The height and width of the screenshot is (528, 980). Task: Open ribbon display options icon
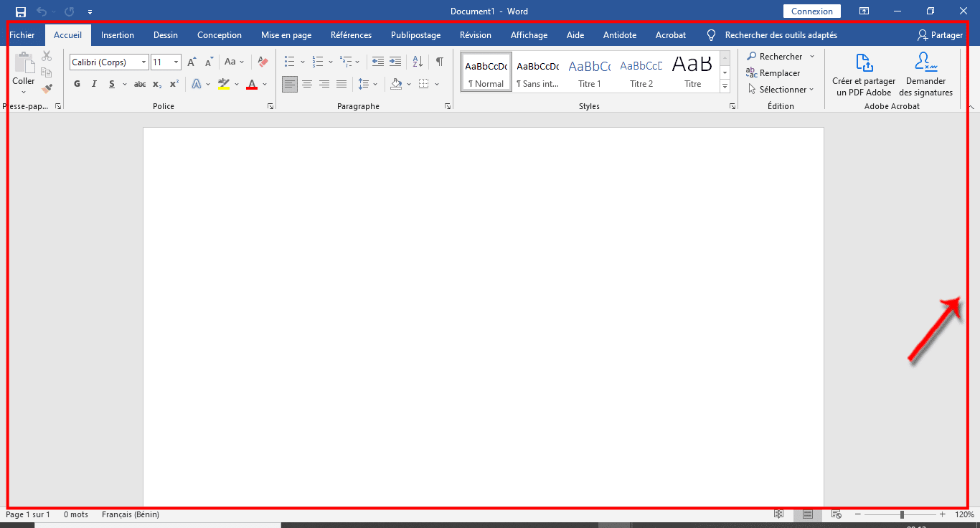point(864,11)
